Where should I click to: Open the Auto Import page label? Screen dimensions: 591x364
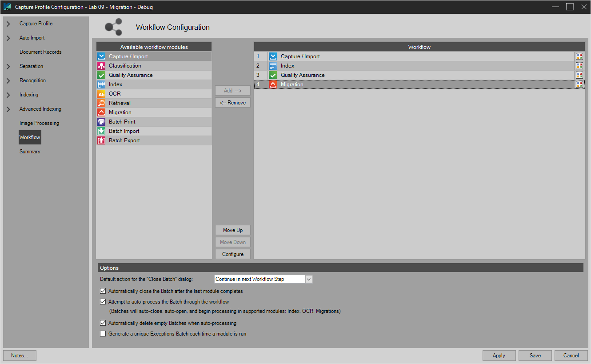point(32,38)
